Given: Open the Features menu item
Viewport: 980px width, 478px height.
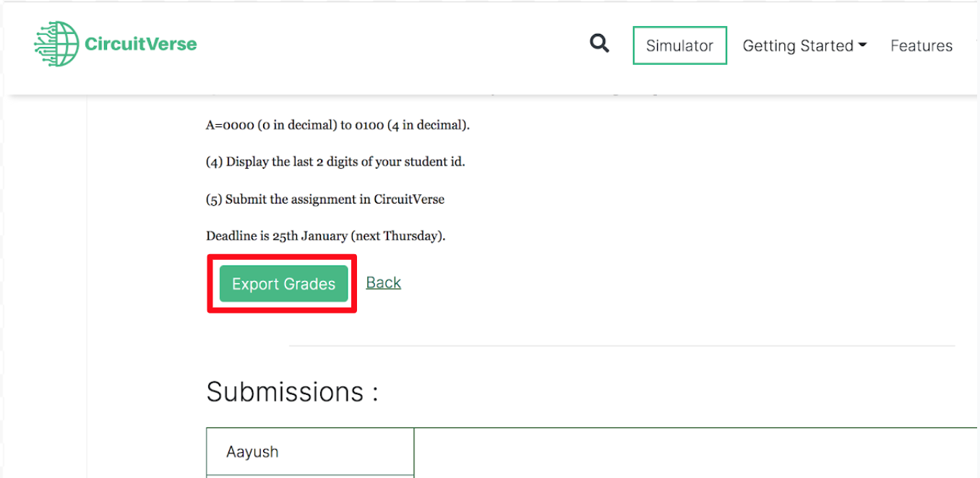Looking at the screenshot, I should 921,45.
